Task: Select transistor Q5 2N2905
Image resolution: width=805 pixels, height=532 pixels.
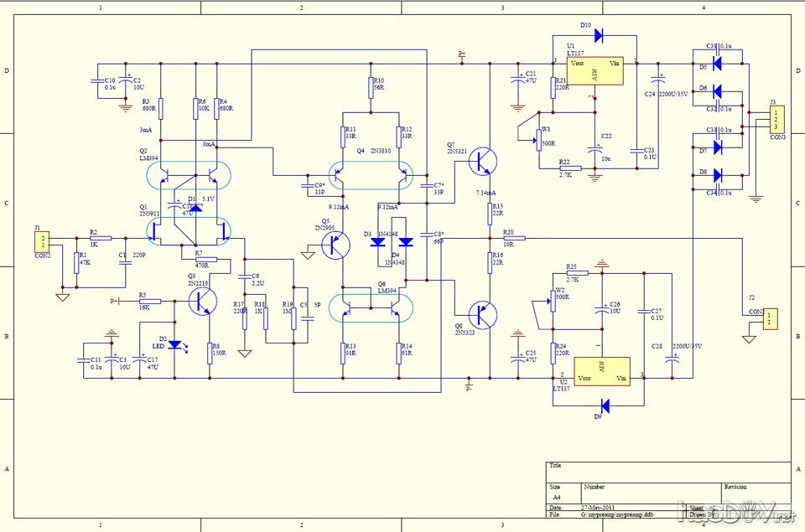Action: point(337,245)
